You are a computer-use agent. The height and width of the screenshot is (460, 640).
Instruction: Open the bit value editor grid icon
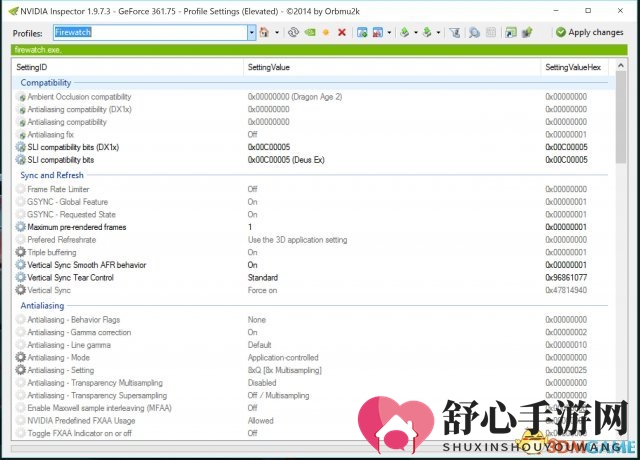(491, 32)
